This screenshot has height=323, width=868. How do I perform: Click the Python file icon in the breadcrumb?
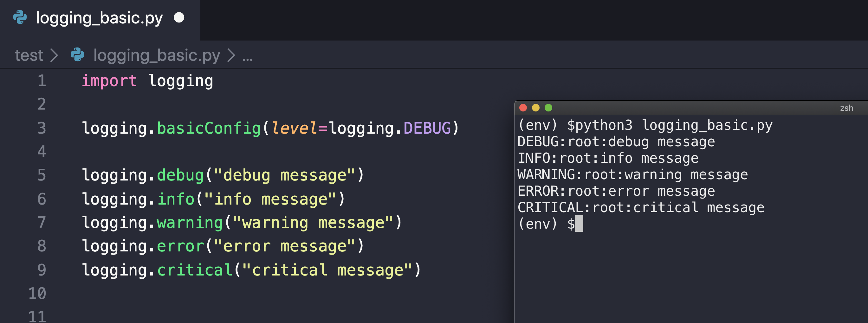pos(77,55)
